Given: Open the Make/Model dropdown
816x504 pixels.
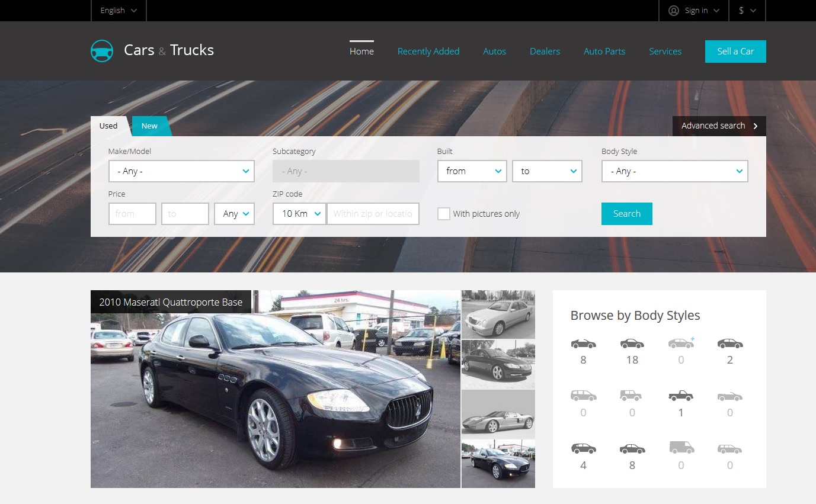Looking at the screenshot, I should [181, 171].
